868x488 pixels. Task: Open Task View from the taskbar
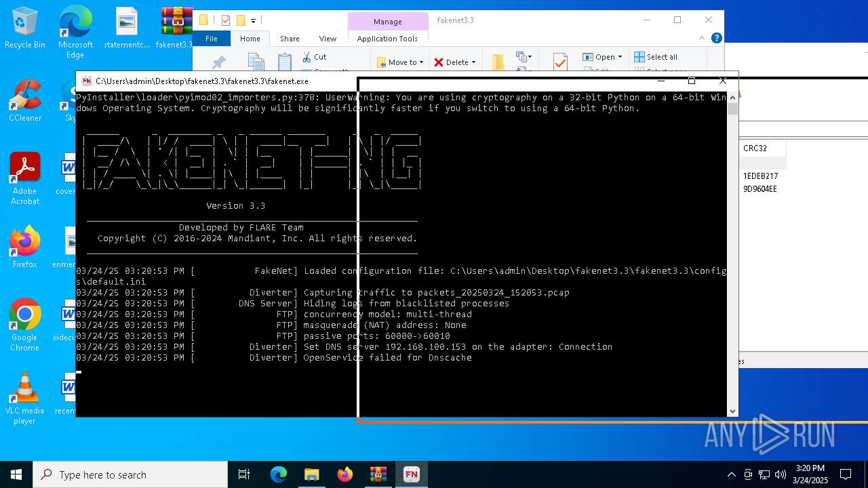coord(244,474)
